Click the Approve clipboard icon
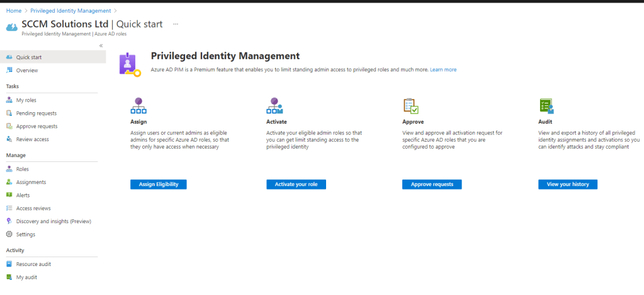 tap(410, 105)
